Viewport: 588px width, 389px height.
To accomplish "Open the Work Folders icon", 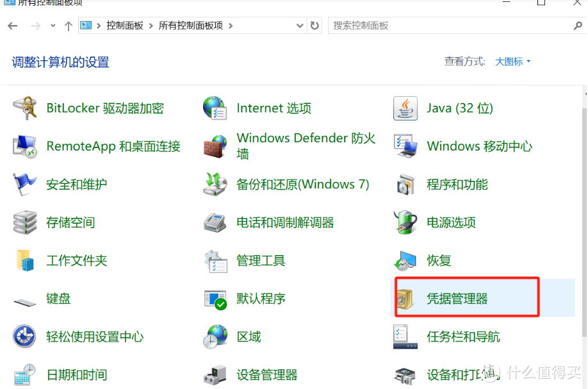I will point(25,260).
